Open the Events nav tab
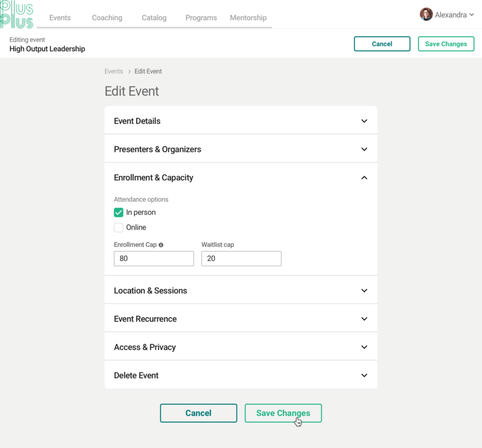The height and width of the screenshot is (448, 482). (60, 18)
